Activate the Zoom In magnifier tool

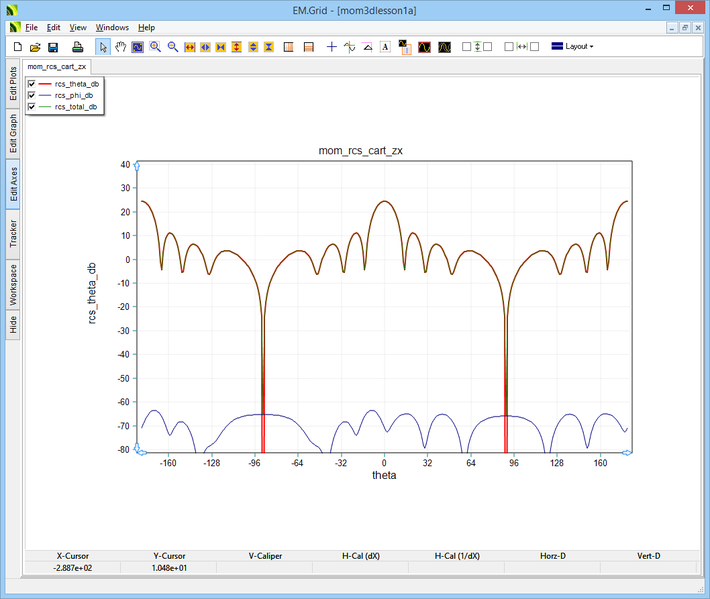point(156,47)
